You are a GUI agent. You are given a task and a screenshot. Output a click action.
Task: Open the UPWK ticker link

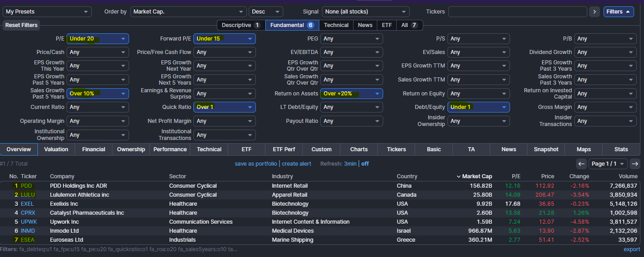(x=28, y=222)
